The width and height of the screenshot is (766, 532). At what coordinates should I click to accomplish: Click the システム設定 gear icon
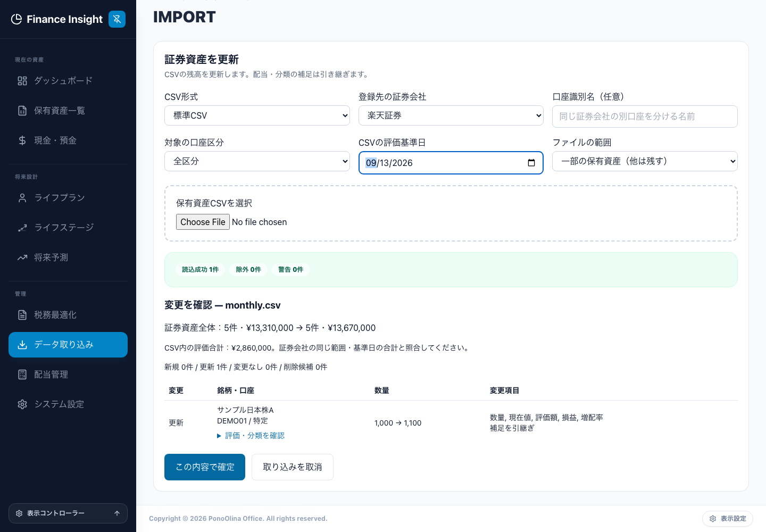(x=22, y=404)
